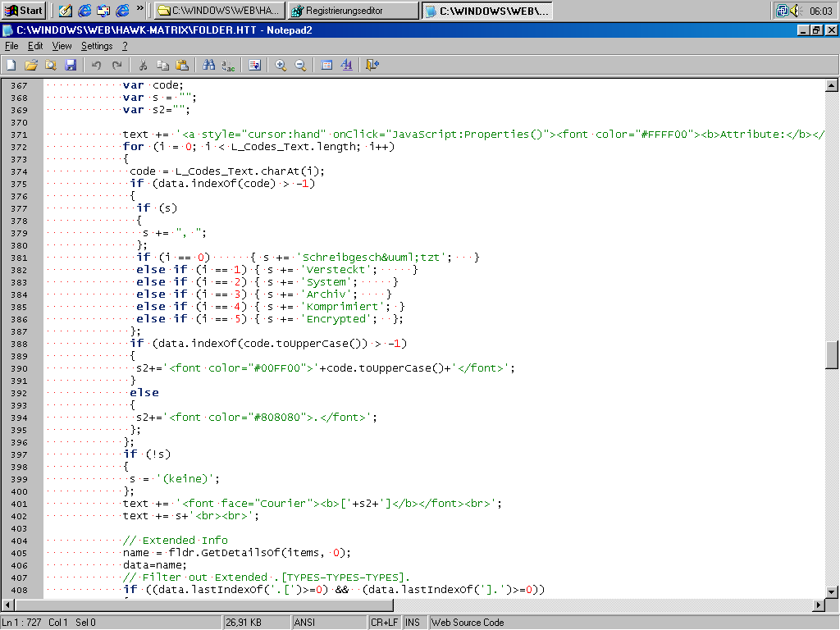The height and width of the screenshot is (630, 840).
Task: Click 'name = fldr.GetDetailsOf(items, 0);' line
Action: click(x=237, y=553)
